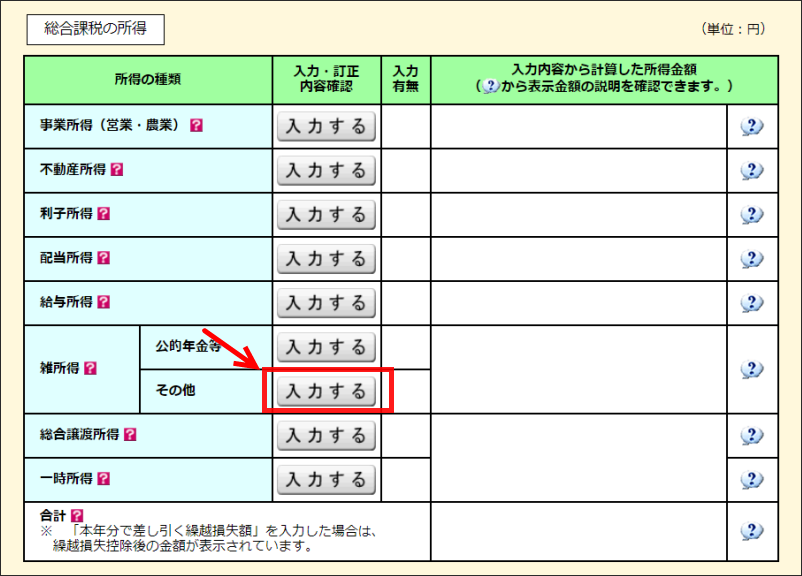Open amount explanation bubble for 合計 row
The width and height of the screenshot is (802, 576).
pos(752,531)
